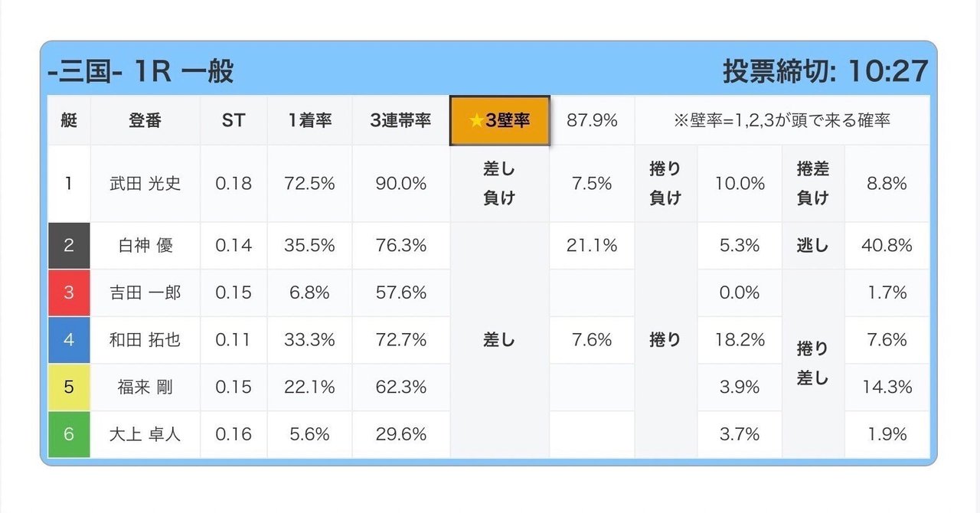Screen dimensions: 980x513
Task: Select the red boat number 3 cell
Action: 69,292
